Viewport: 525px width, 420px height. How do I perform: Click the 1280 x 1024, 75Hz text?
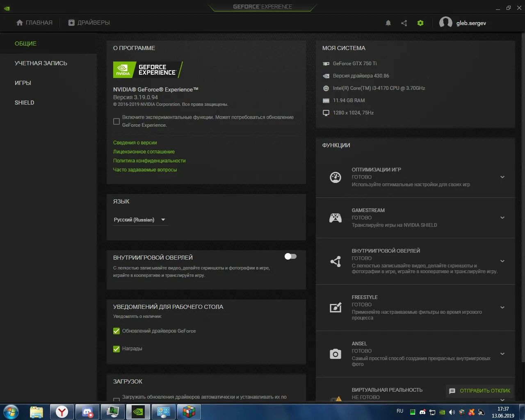353,113
